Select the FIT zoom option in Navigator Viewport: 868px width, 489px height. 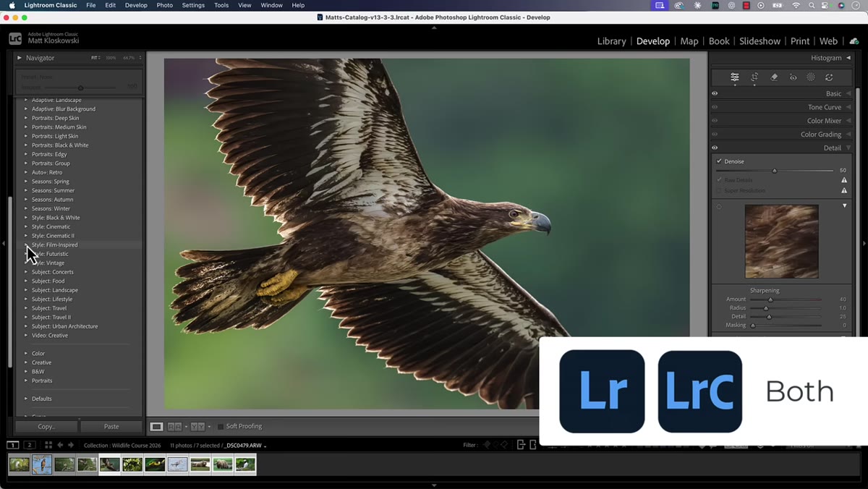(x=95, y=58)
